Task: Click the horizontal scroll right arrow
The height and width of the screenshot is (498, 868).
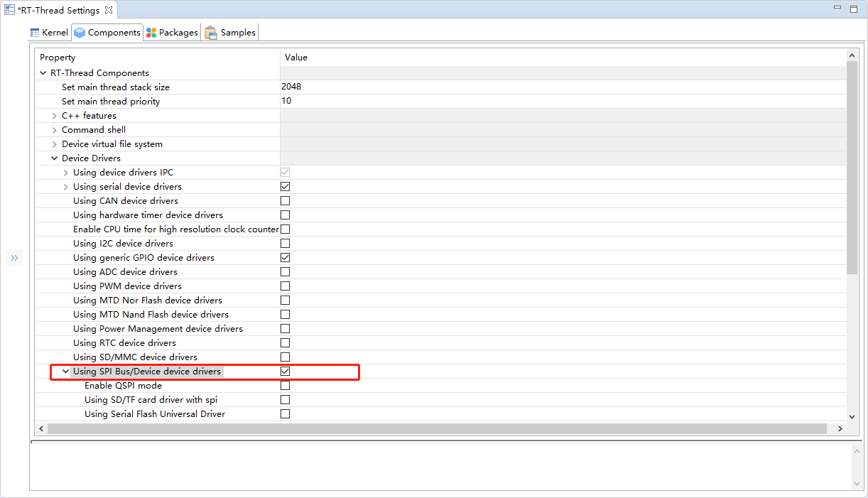Action: click(840, 429)
